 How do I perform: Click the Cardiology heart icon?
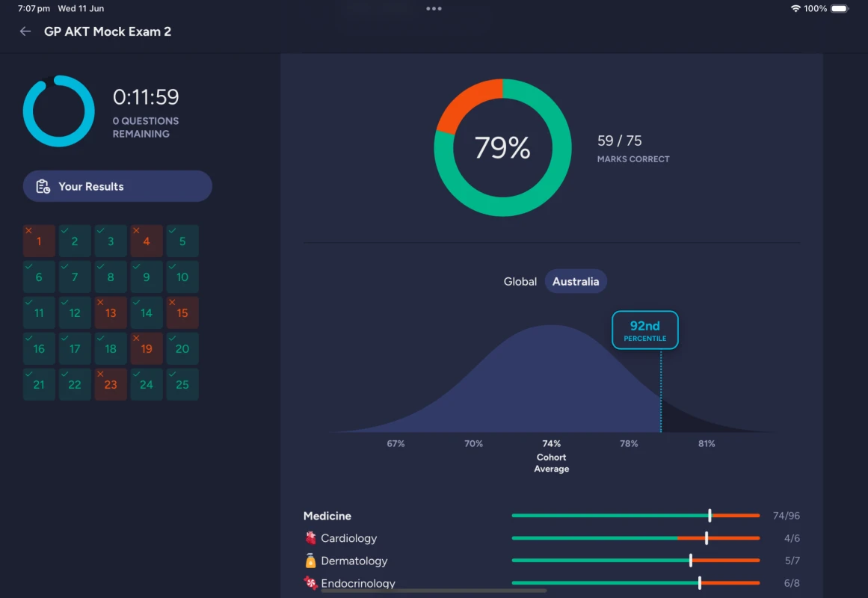click(310, 538)
